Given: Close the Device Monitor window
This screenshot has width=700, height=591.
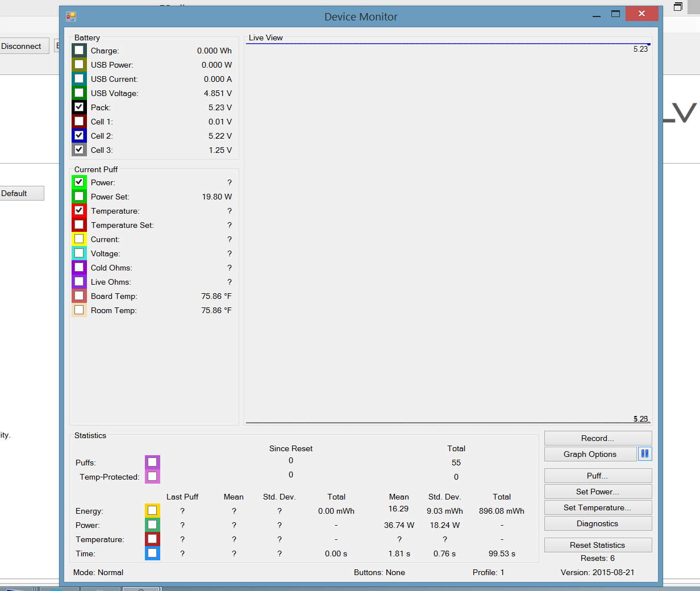Looking at the screenshot, I should [641, 14].
